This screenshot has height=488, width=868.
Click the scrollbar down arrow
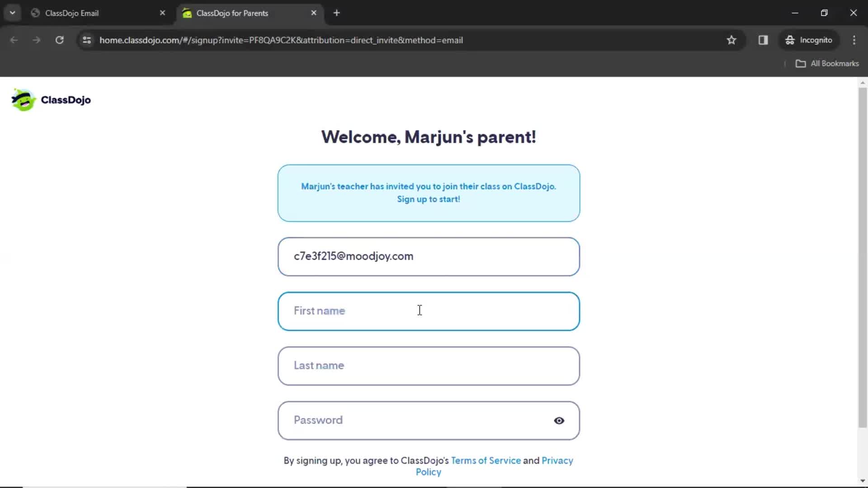click(x=863, y=481)
